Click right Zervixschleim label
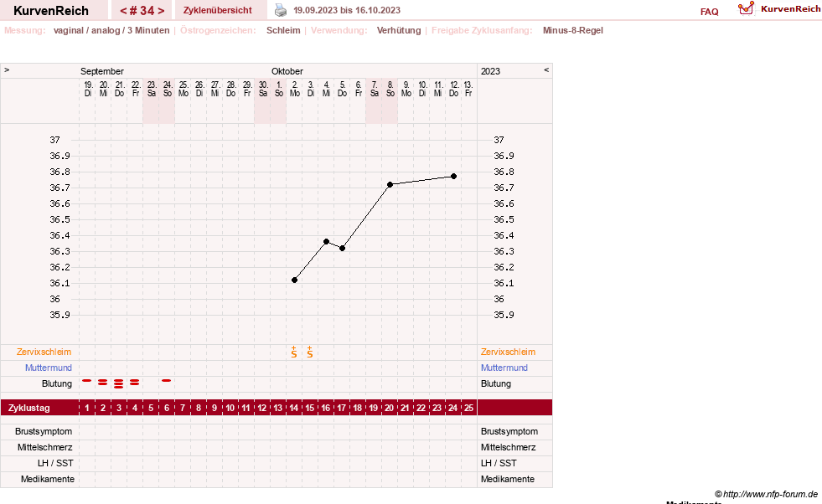Viewport: 822px width, 504px height. [x=508, y=352]
